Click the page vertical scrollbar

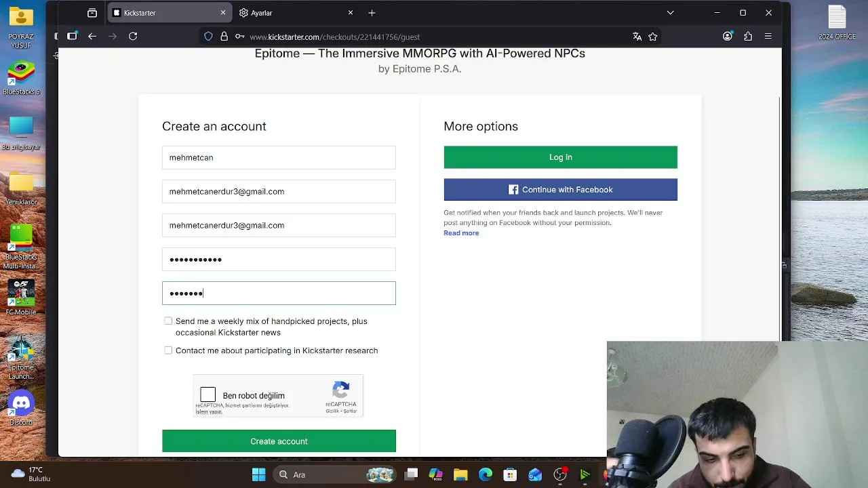point(779,220)
